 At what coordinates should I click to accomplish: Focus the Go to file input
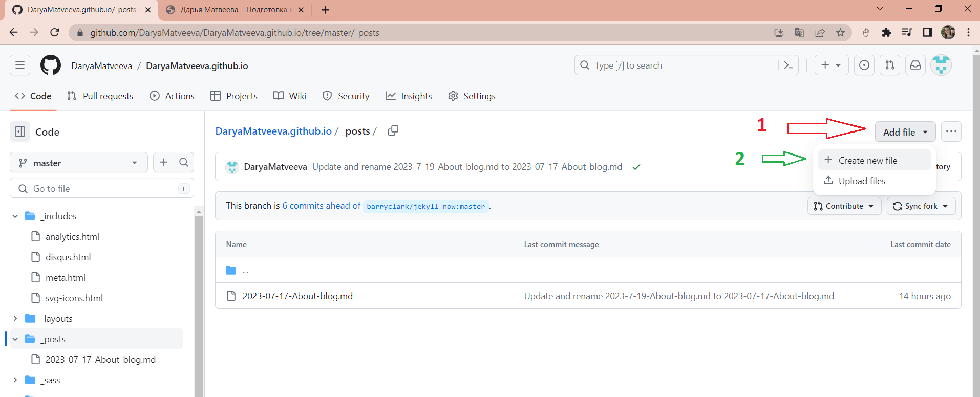102,188
